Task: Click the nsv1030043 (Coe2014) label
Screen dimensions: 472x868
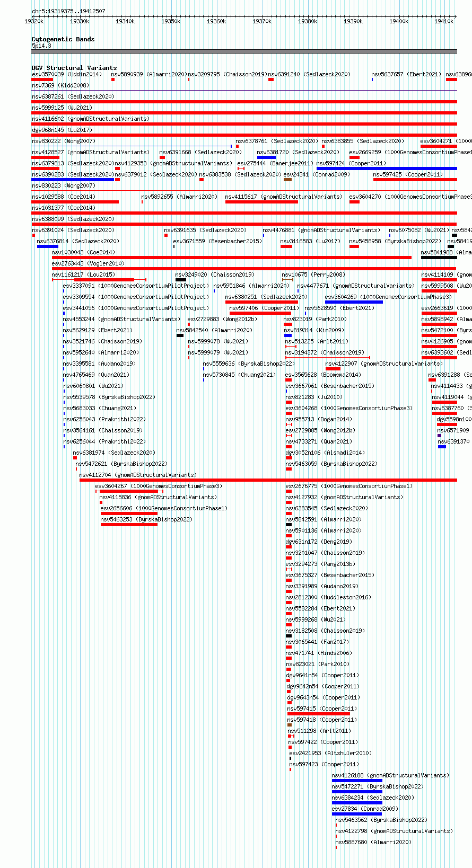Action: 83,252
